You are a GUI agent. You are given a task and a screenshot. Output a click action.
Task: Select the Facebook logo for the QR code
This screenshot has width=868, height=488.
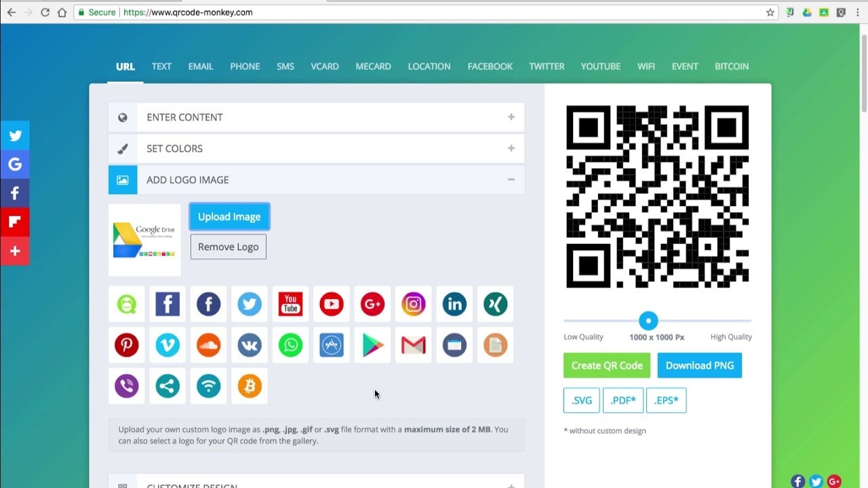point(167,304)
